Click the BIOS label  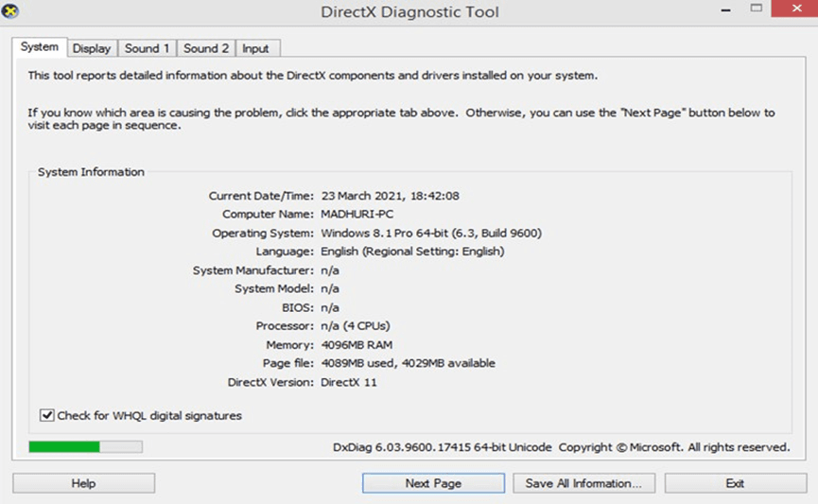[x=298, y=308]
